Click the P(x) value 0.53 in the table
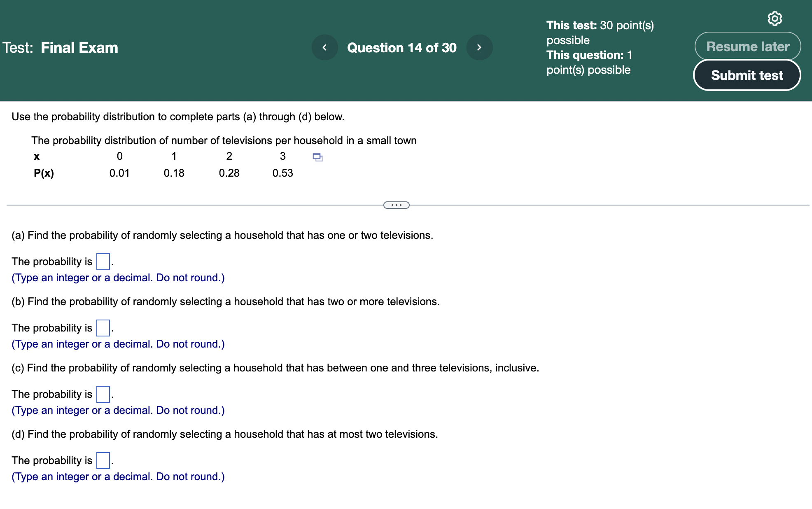812x509 pixels. pos(283,173)
